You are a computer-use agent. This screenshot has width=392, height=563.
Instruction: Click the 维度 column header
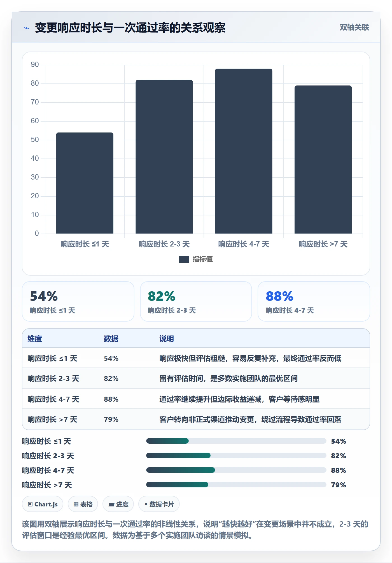point(35,339)
